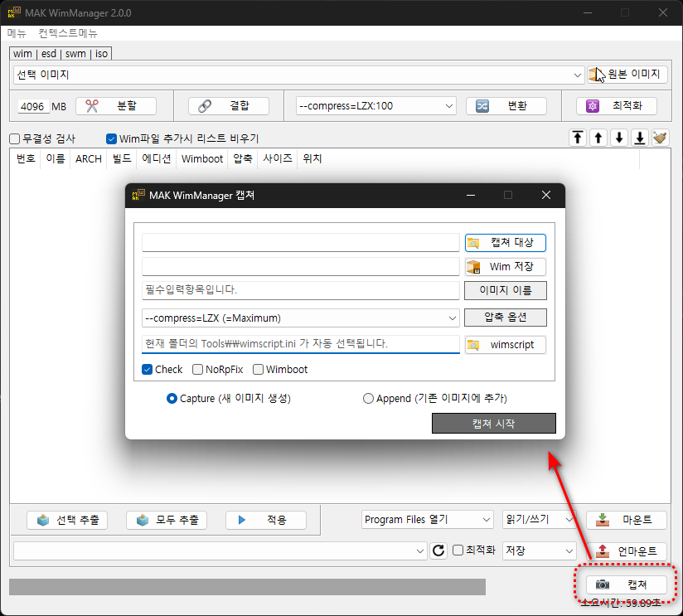The image size is (683, 616).
Task: Click the wimscript.ini path input field
Action: coord(301,344)
